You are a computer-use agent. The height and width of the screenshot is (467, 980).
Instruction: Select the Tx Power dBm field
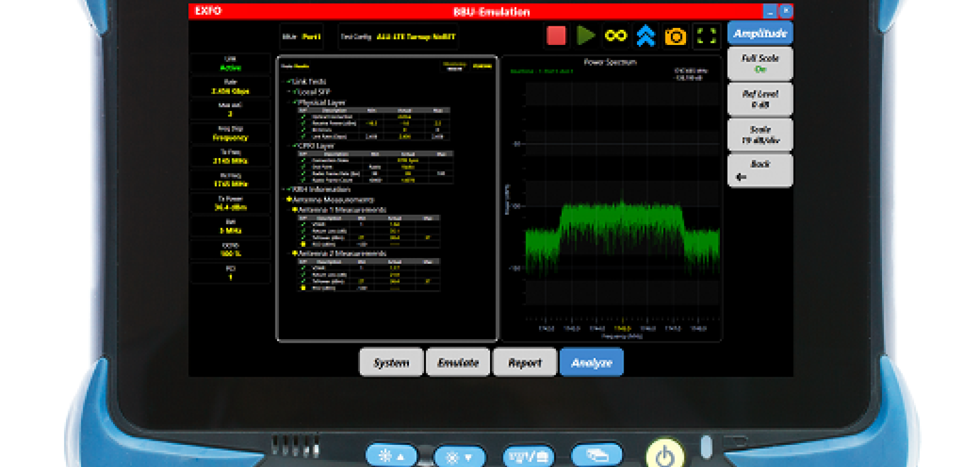230,203
